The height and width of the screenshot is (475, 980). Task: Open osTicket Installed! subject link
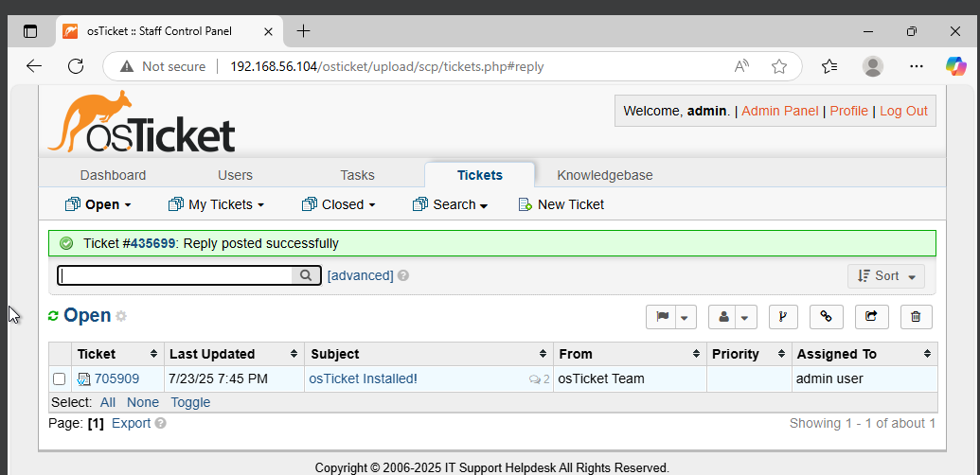tap(364, 378)
